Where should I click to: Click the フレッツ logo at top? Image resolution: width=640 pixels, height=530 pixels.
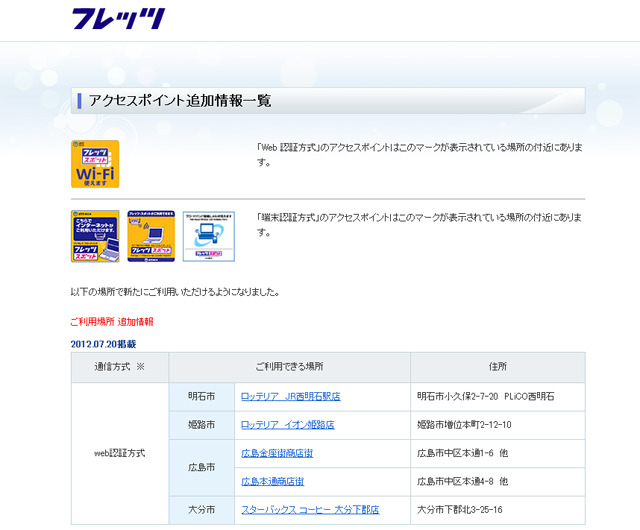[118, 18]
